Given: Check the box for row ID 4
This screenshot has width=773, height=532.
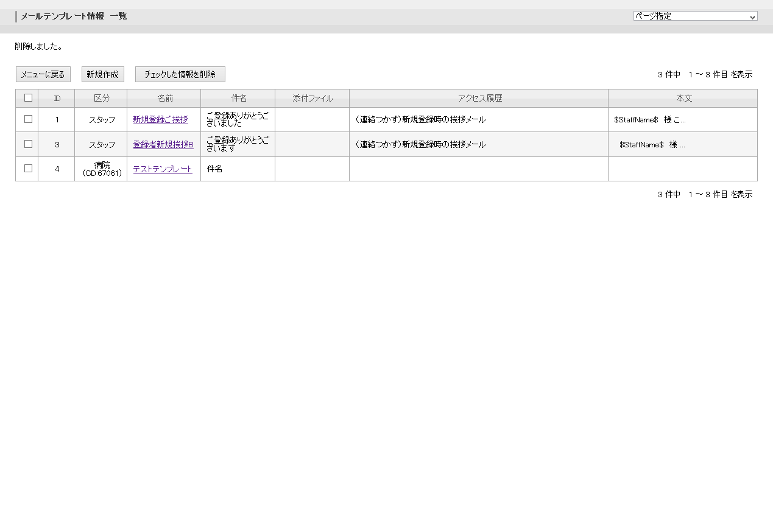Looking at the screenshot, I should coord(28,169).
